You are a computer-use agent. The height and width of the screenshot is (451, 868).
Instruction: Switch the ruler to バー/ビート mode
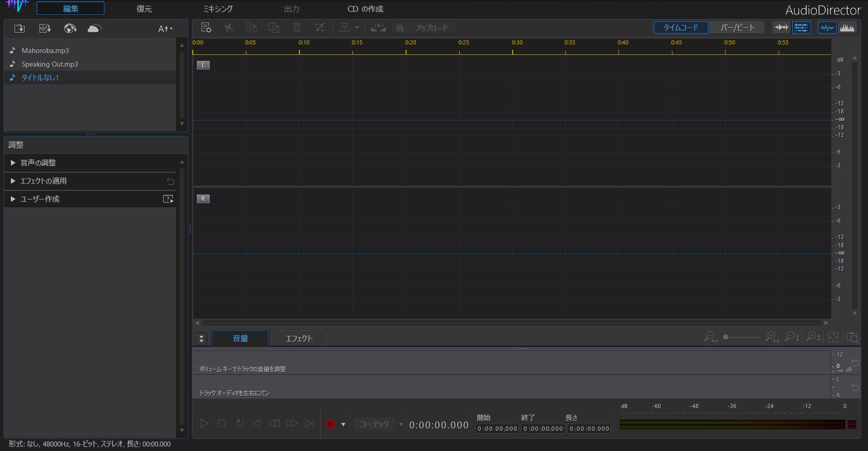click(736, 28)
